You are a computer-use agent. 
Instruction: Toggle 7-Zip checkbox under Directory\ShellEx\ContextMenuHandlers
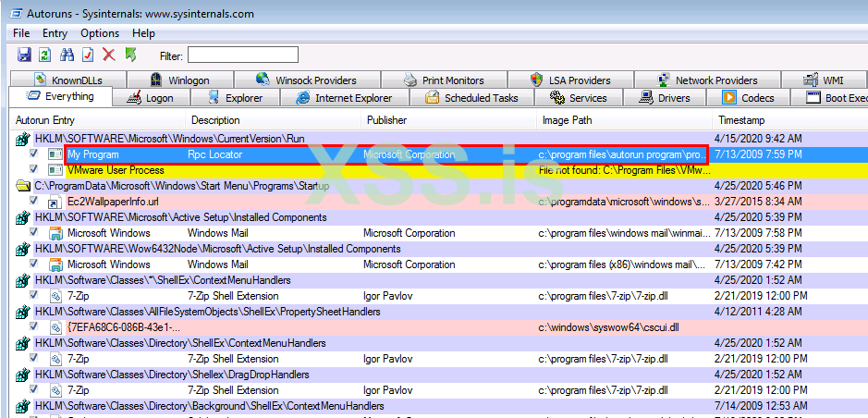click(34, 358)
